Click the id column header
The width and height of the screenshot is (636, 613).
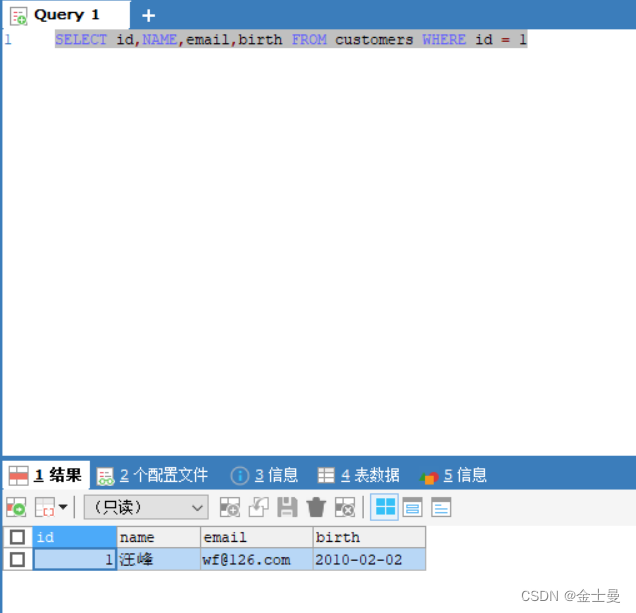point(75,537)
